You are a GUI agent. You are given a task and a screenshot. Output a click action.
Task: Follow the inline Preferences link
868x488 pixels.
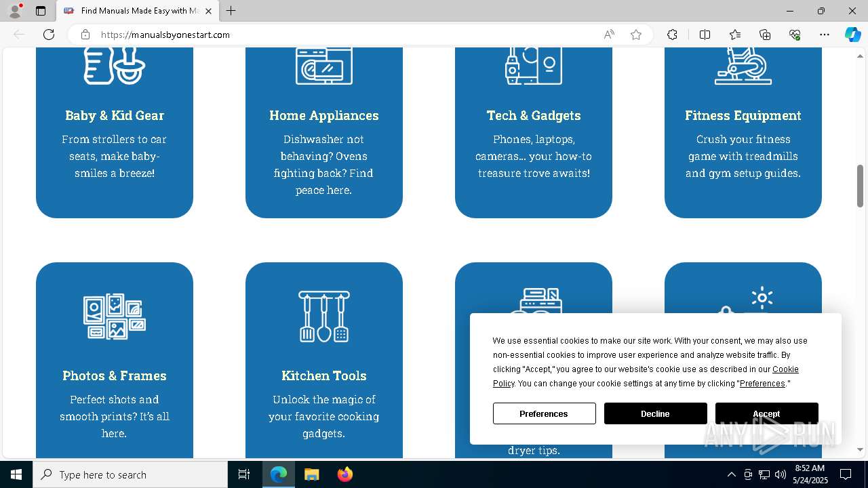pyautogui.click(x=762, y=384)
